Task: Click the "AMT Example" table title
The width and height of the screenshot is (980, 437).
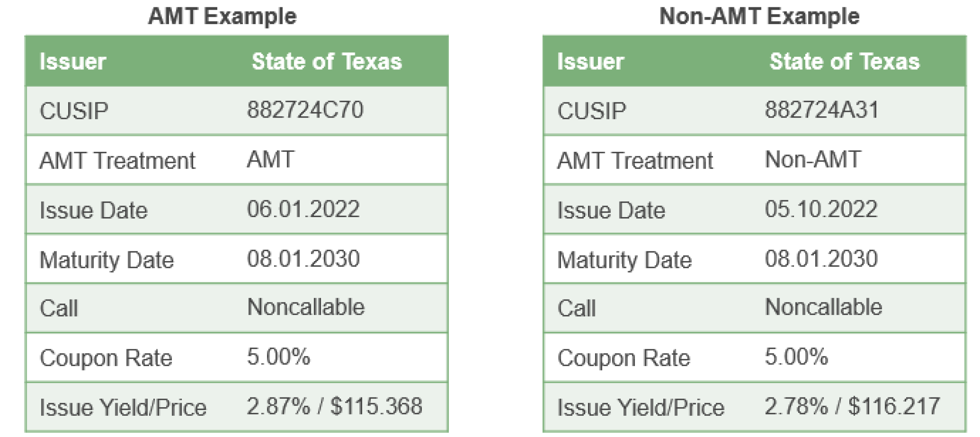Action: pyautogui.click(x=222, y=17)
